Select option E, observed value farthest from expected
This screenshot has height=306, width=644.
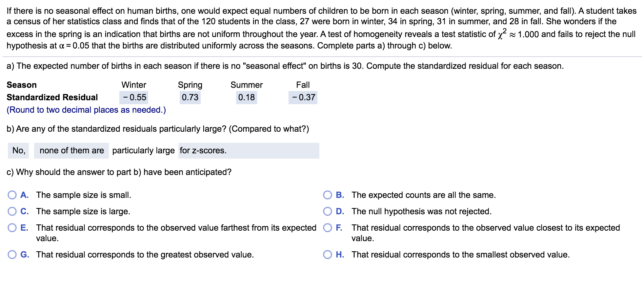12,228
